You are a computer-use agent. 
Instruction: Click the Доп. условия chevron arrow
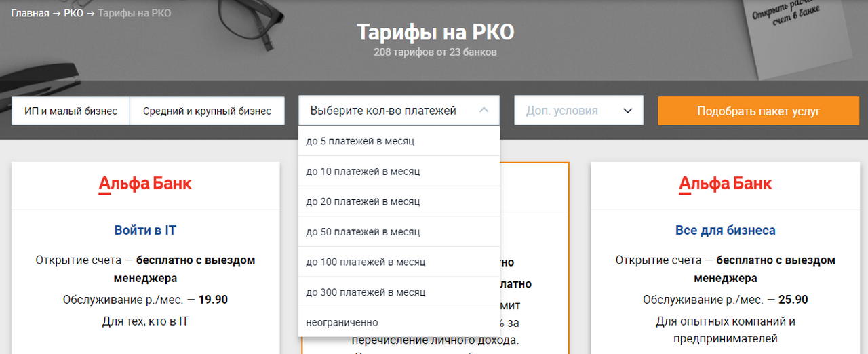coord(628,111)
